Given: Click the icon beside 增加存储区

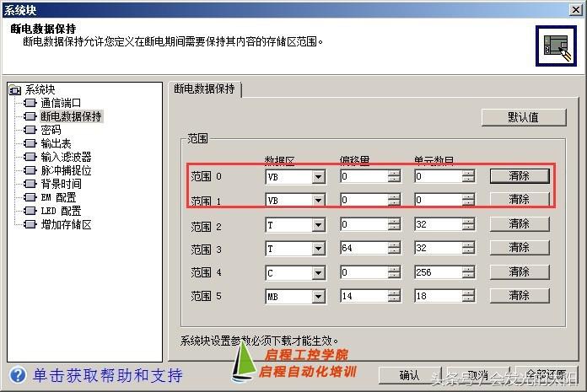Looking at the screenshot, I should pyautogui.click(x=30, y=224).
